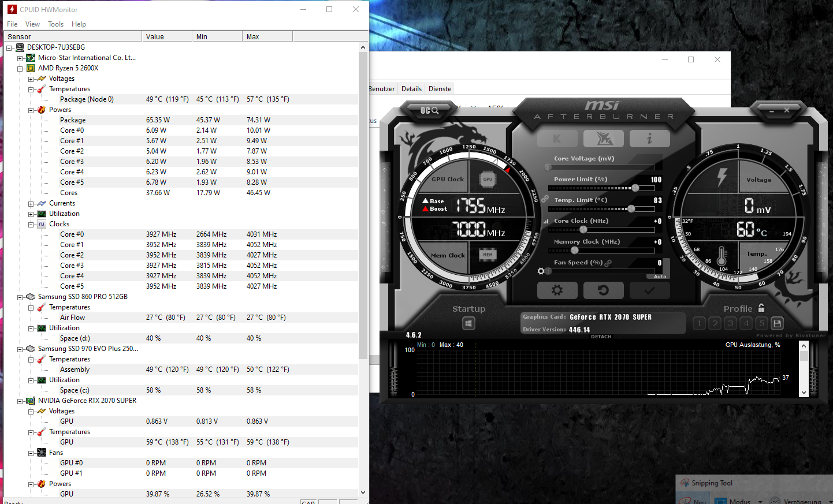Apply settings with the Afterburner checkmark button
Image resolution: width=833 pixels, height=504 pixels.
coord(649,290)
